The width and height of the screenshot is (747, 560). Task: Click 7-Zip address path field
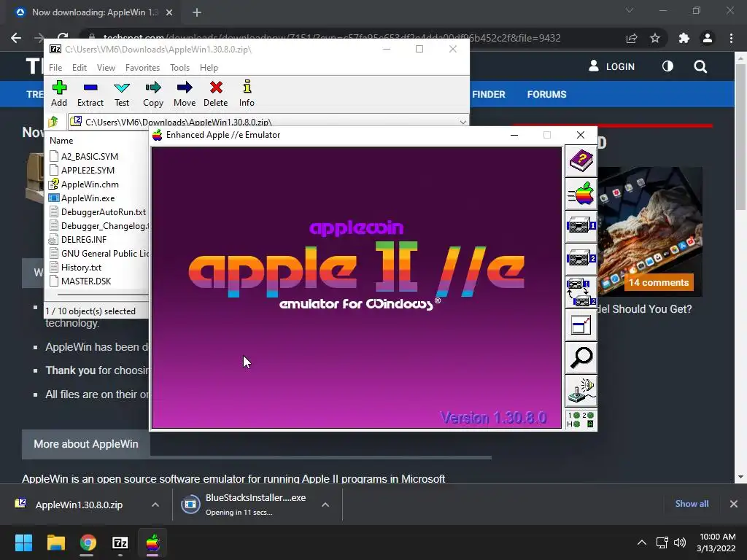[267, 122]
